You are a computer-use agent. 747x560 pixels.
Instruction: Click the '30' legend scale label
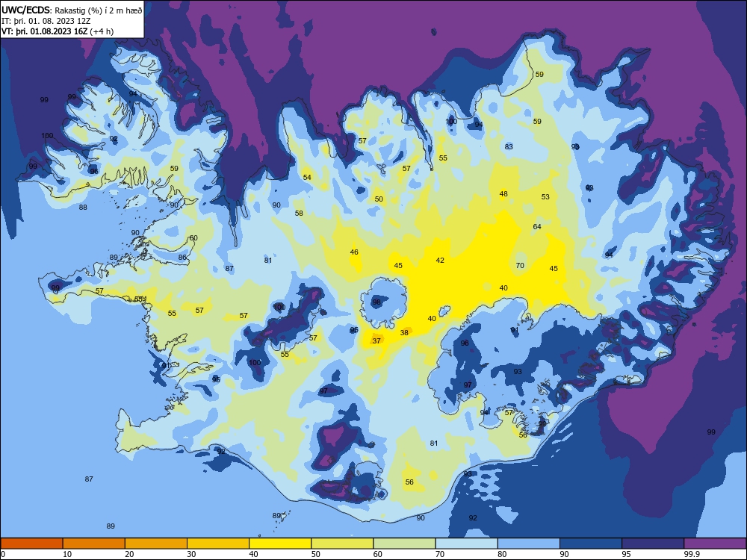pyautogui.click(x=191, y=554)
